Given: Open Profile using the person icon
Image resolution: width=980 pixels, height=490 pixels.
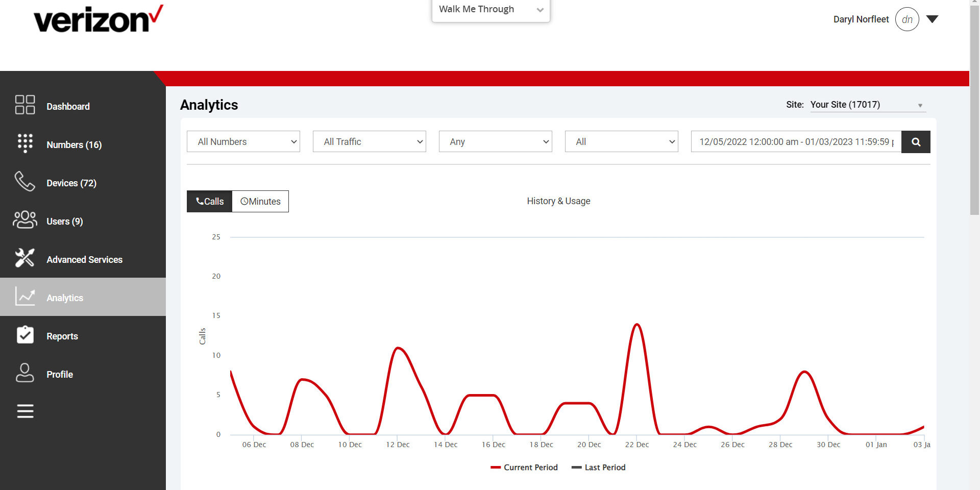Looking at the screenshot, I should tap(24, 373).
